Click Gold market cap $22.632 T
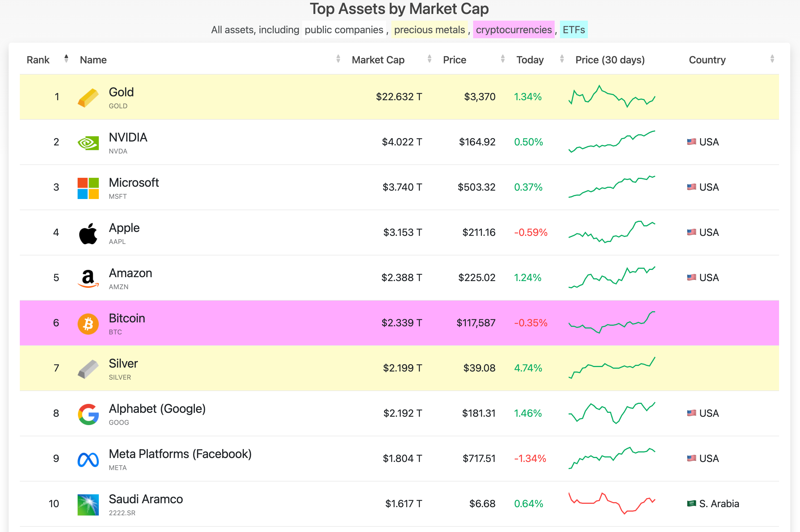The height and width of the screenshot is (532, 800). (x=399, y=97)
